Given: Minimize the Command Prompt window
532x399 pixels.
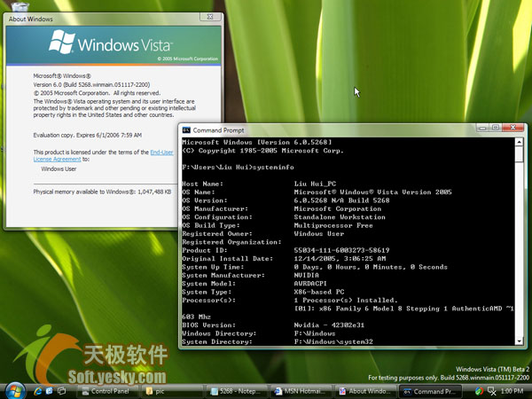Looking at the screenshot, I should tap(482, 128).
